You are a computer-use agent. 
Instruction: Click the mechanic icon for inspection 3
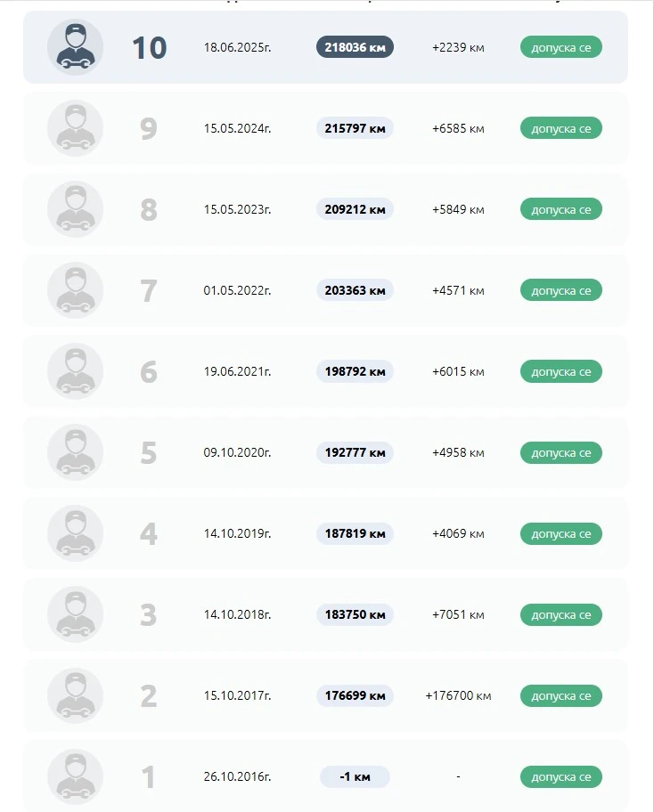tap(75, 614)
